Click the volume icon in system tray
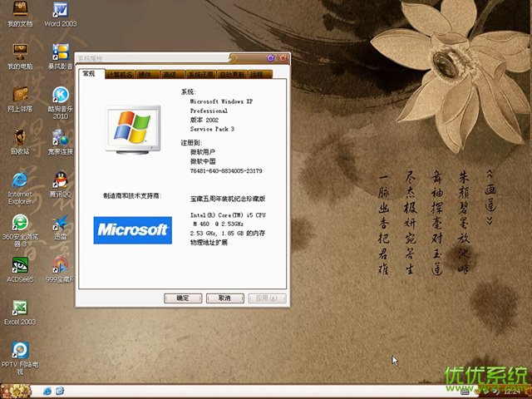 [x=496, y=392]
